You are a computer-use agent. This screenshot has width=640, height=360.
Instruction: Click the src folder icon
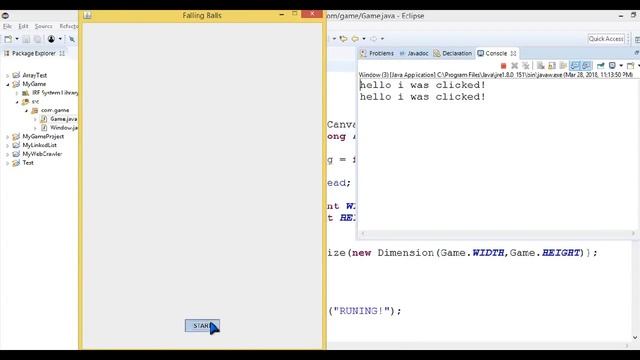[25, 102]
